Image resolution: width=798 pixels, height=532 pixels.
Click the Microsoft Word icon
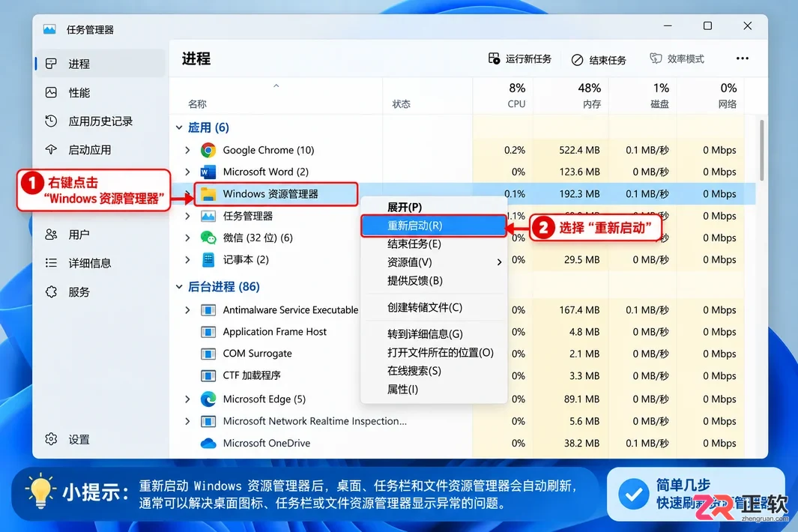point(208,172)
